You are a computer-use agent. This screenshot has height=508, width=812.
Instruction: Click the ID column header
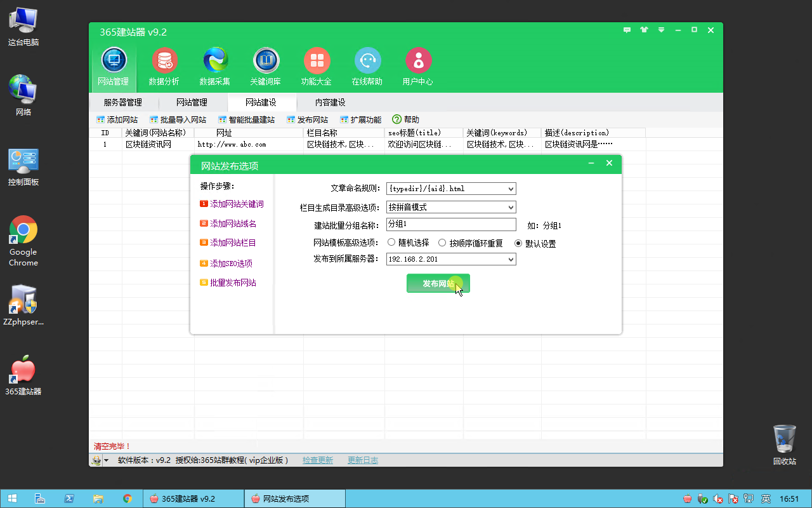[x=105, y=133]
